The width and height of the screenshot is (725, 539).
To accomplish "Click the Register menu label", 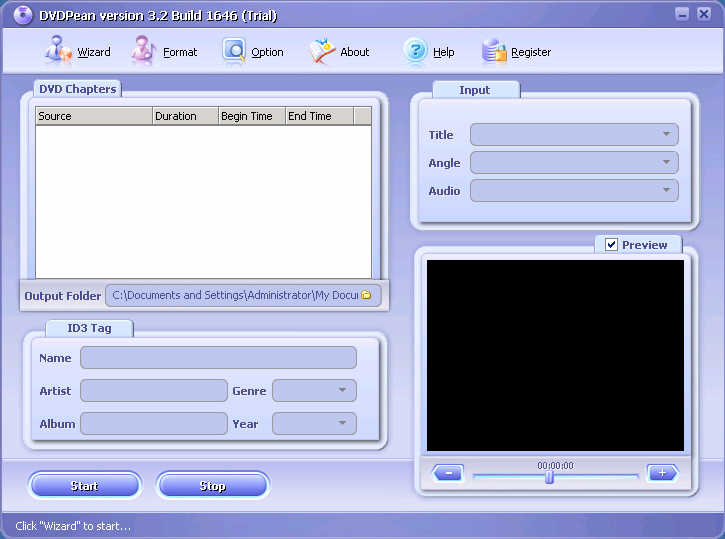I will 531,52.
